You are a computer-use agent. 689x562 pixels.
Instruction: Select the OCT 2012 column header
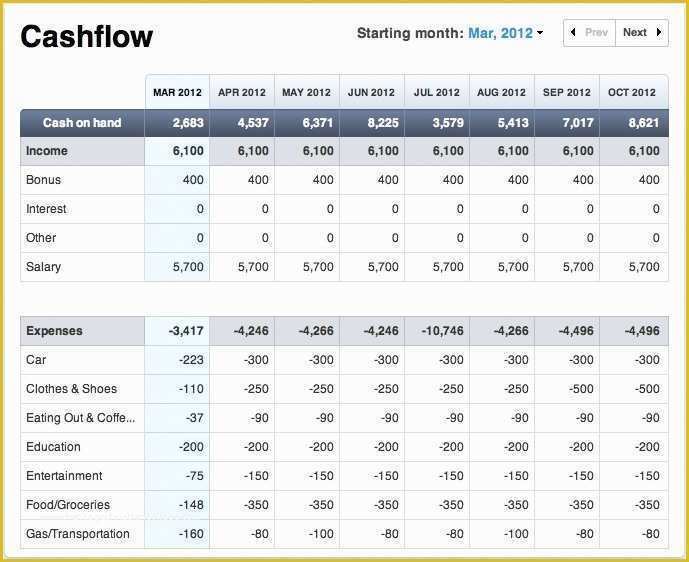[x=632, y=92]
